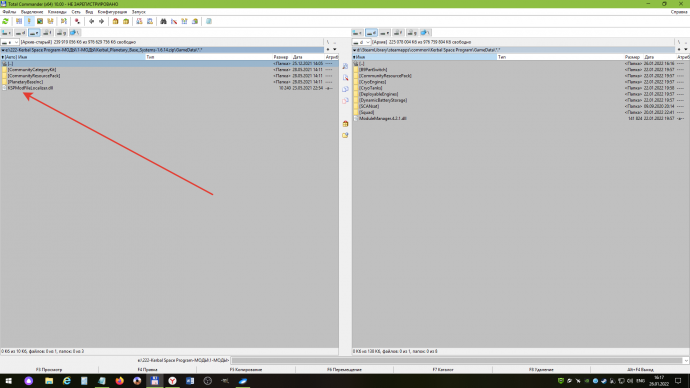The image size is (690, 388).
Task: Open Word from the taskbar
Action: coord(190,381)
